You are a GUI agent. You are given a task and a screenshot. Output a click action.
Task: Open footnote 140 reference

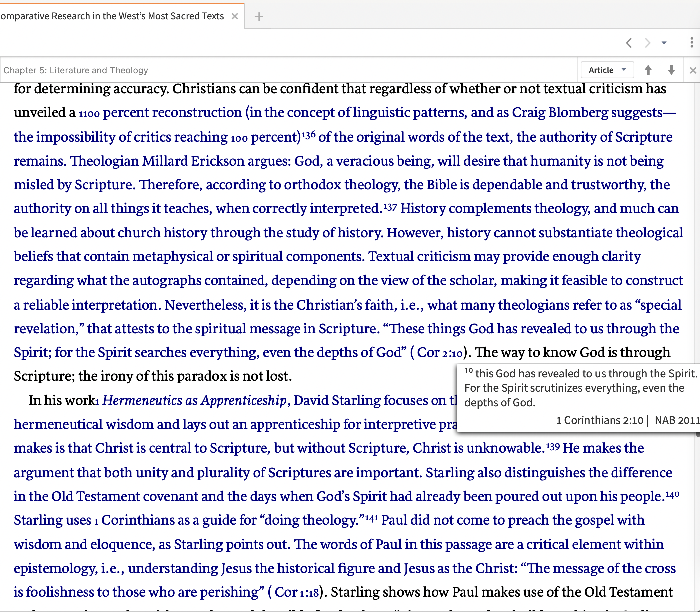[x=672, y=494]
